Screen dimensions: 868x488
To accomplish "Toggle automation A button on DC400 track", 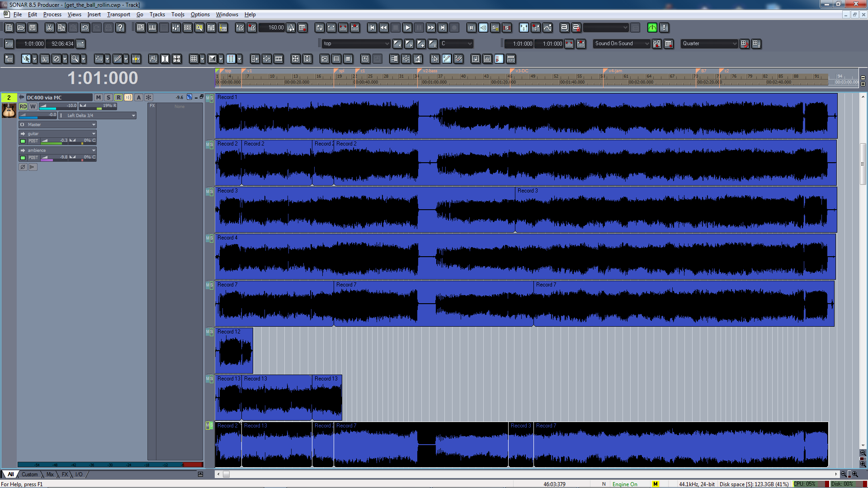I will 139,98.
